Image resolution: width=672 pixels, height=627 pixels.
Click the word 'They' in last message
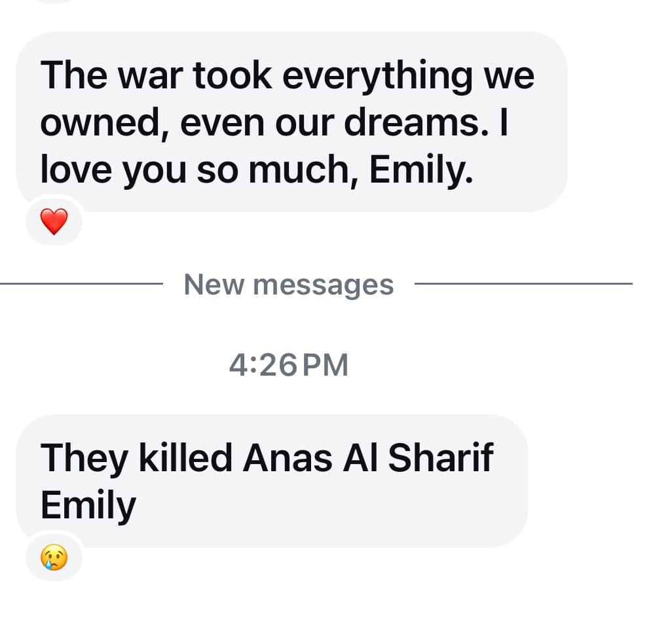84,459
